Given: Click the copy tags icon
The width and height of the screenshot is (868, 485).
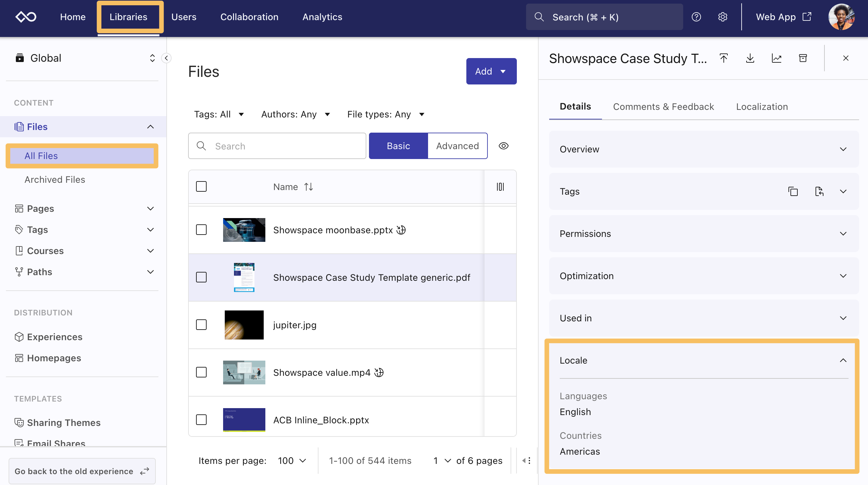Looking at the screenshot, I should [793, 191].
